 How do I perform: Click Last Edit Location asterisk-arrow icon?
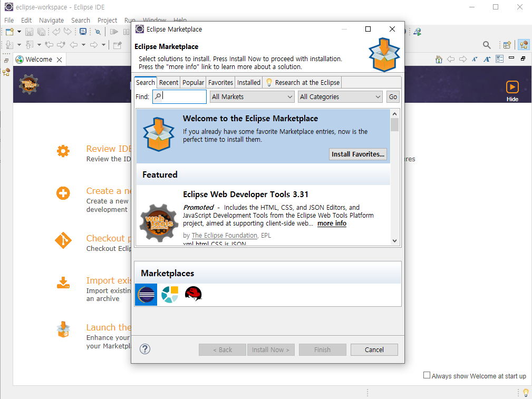(50, 45)
